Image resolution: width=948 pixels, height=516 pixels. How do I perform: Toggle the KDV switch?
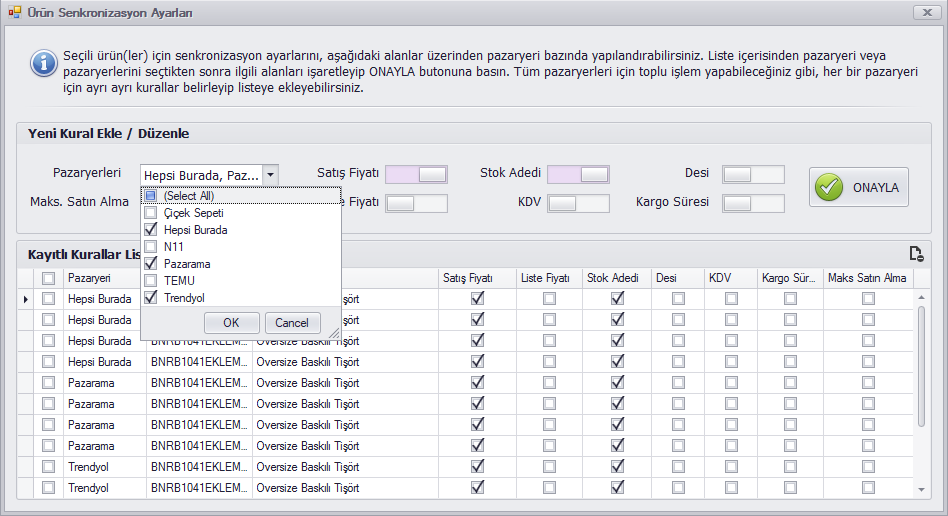coord(579,203)
